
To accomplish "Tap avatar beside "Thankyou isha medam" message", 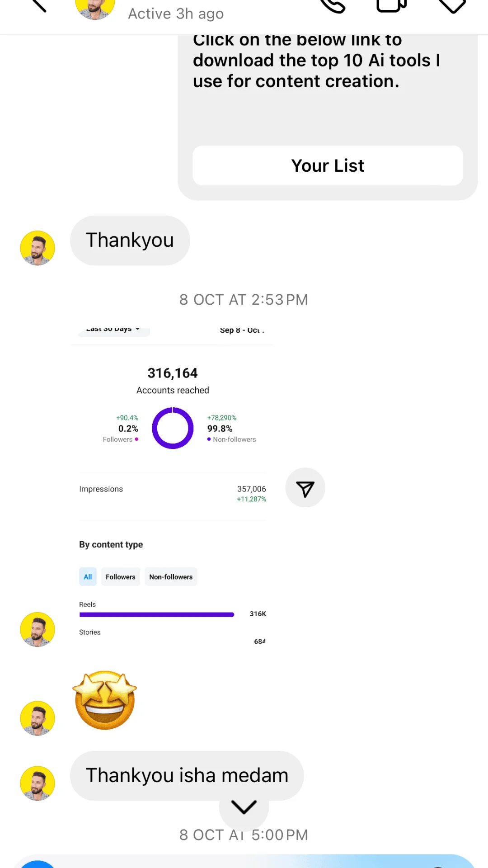I will (x=38, y=783).
